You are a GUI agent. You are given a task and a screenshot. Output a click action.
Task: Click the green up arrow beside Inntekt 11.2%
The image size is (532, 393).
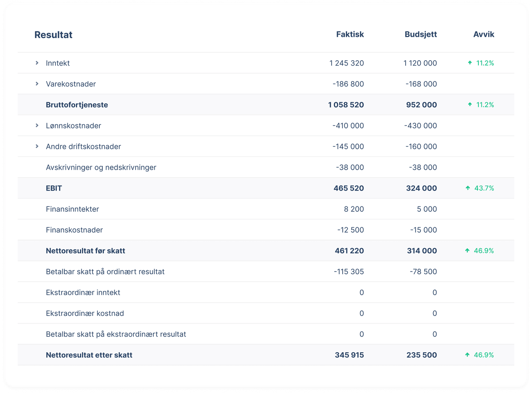click(x=470, y=63)
